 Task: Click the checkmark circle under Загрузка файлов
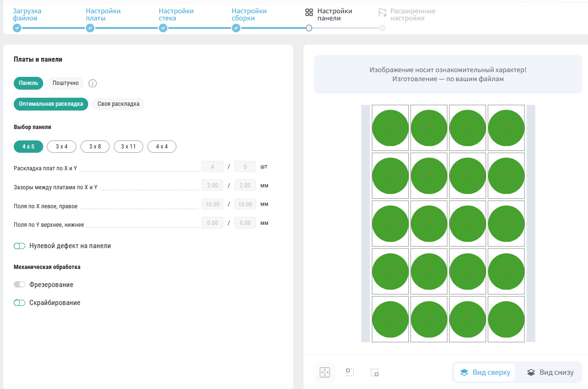coord(17,28)
